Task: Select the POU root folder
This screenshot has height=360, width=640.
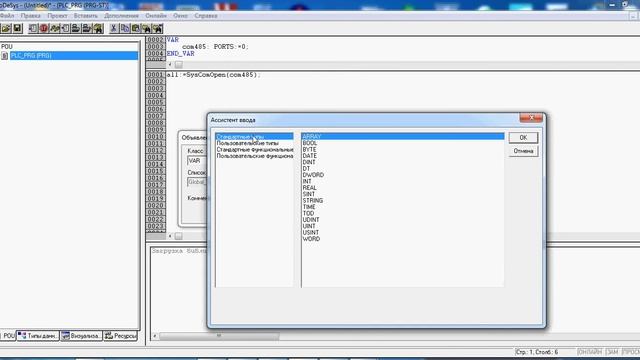Action: (7, 47)
